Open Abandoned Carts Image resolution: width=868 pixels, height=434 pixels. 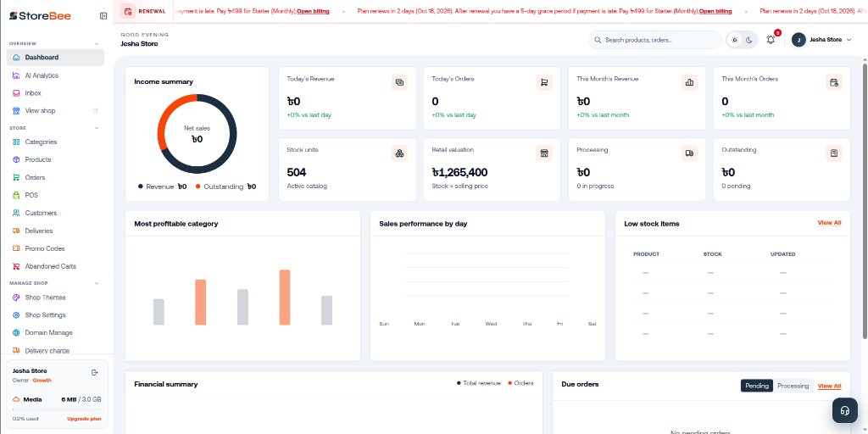coord(55,266)
